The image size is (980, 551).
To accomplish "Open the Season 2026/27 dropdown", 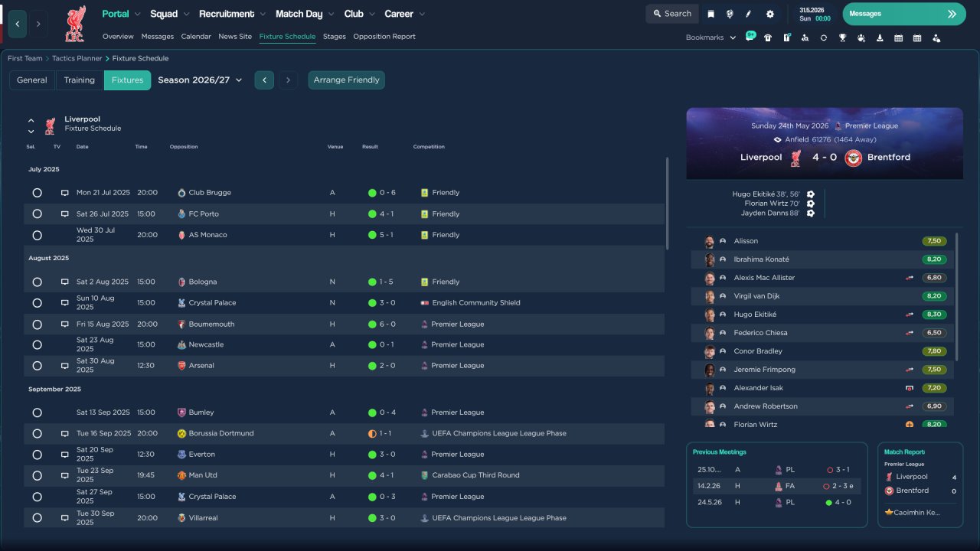I will click(200, 80).
